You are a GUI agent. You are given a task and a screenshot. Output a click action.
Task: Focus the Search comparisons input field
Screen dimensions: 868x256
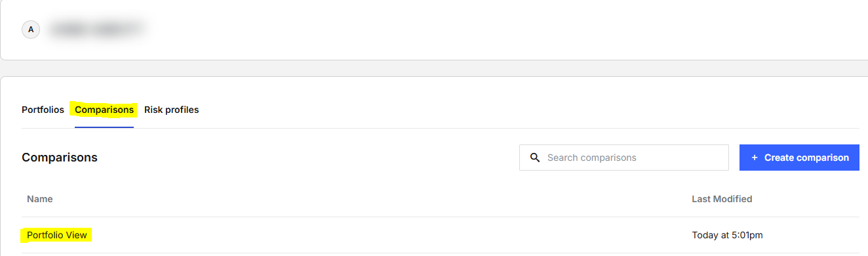tap(624, 158)
